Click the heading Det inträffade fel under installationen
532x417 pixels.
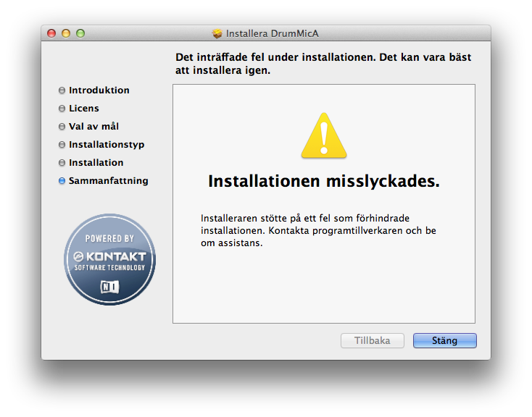click(x=323, y=64)
